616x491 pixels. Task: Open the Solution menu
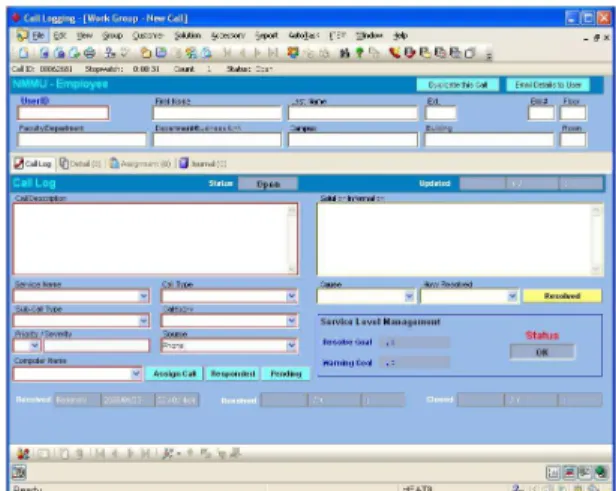[187, 36]
